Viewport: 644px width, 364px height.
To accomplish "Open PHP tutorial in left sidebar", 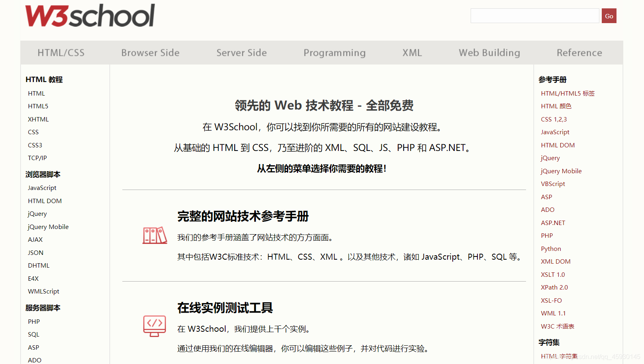I will coord(34,321).
